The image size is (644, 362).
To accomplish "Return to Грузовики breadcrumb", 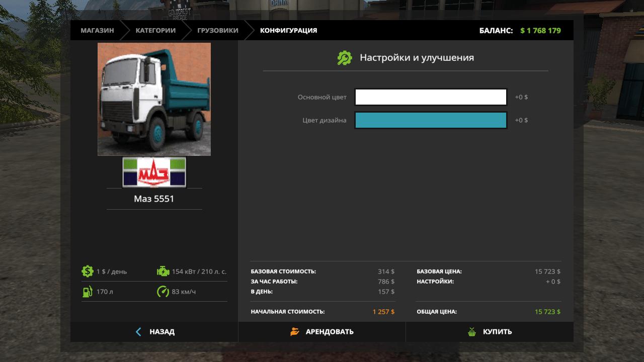I will click(x=218, y=30).
